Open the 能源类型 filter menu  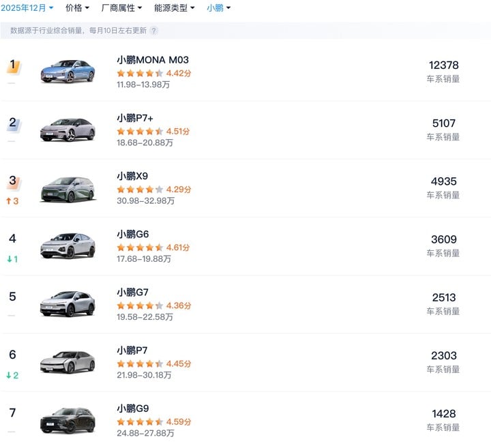[175, 8]
